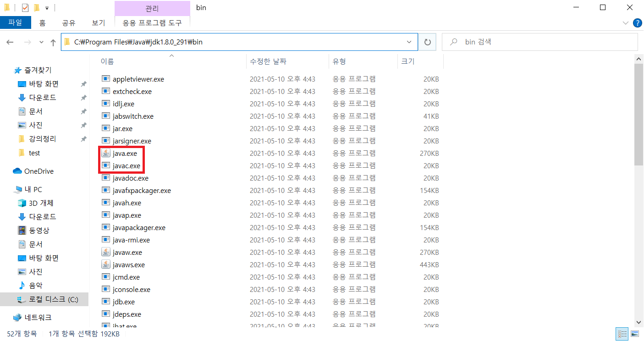Open the 응용 프로그램 도구 tab
Image resolution: width=644 pixels, height=341 pixels.
point(152,22)
